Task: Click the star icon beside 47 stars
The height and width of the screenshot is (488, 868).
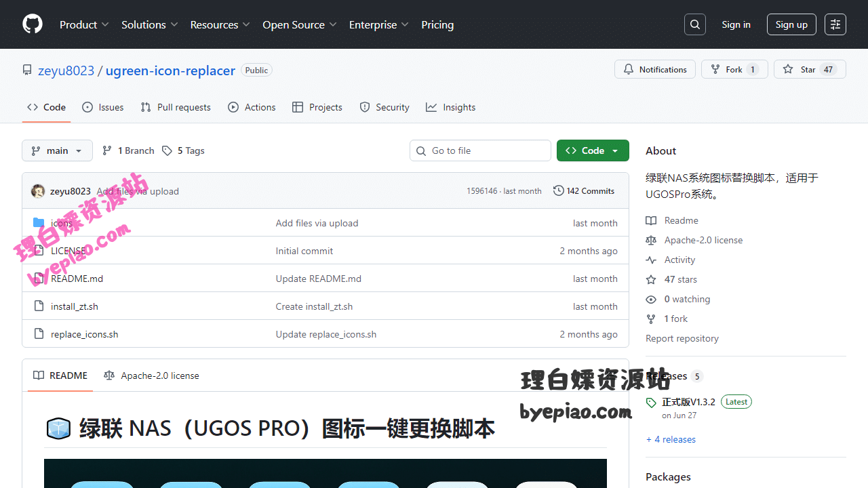Action: (651, 279)
